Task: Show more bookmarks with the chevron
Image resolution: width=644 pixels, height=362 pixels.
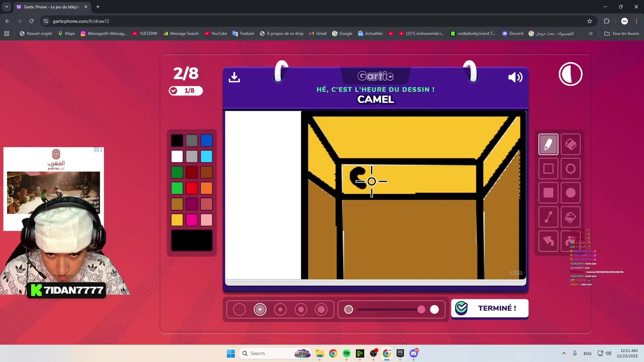Action: (x=591, y=34)
